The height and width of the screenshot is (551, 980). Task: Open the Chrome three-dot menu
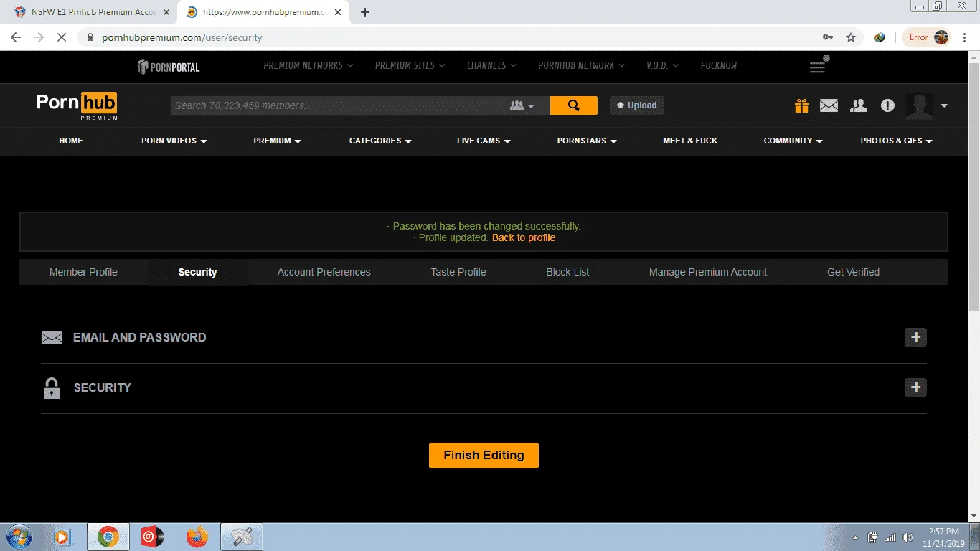[x=966, y=37]
